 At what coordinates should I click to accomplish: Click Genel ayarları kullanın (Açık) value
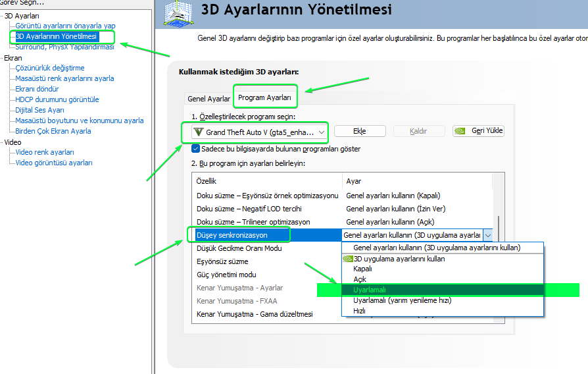point(390,222)
